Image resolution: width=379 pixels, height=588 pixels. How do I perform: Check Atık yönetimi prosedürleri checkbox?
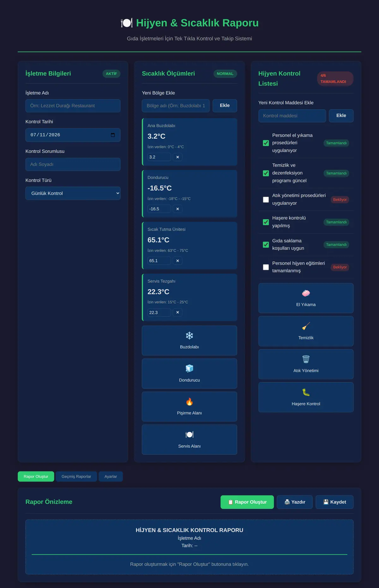point(266,199)
